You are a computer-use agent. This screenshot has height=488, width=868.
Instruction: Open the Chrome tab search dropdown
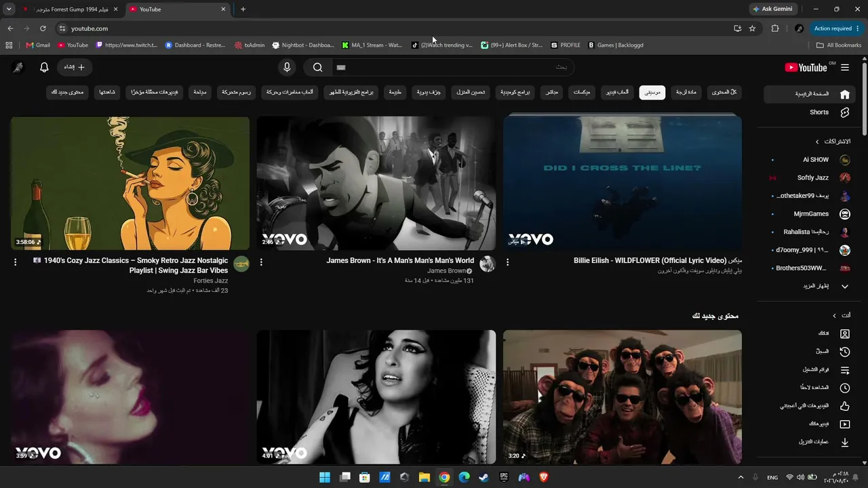coord(9,9)
